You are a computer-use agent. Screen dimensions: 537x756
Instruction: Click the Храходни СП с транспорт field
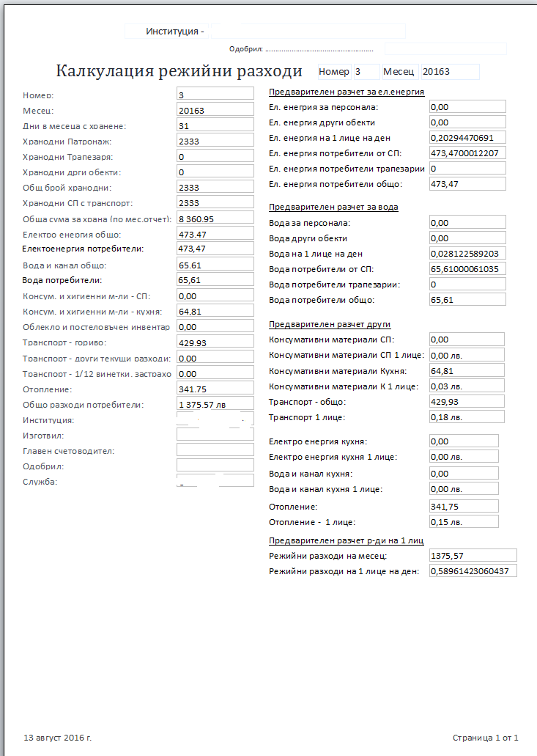215,202
